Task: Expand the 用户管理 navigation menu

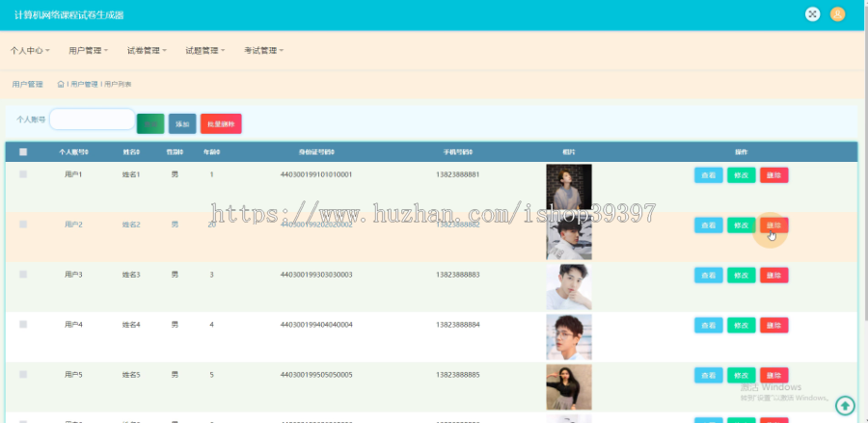Action: [x=88, y=50]
